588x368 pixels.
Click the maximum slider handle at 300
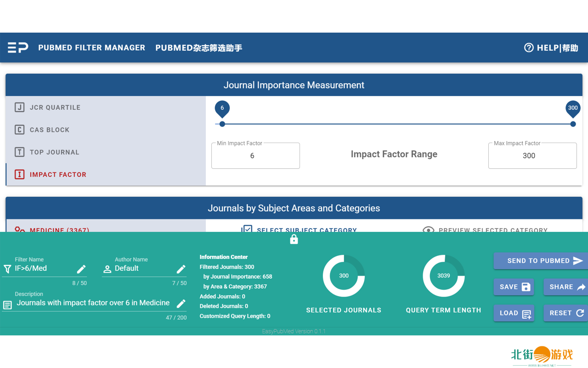click(x=573, y=124)
